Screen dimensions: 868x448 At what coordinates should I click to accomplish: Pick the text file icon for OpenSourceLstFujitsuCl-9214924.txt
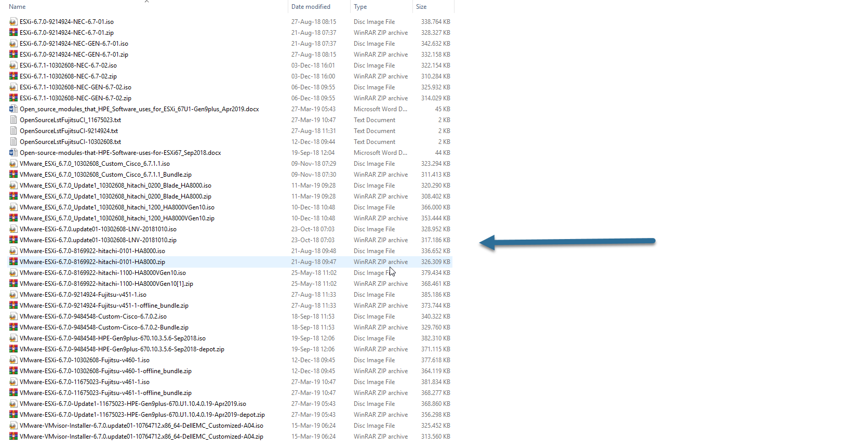(x=14, y=131)
